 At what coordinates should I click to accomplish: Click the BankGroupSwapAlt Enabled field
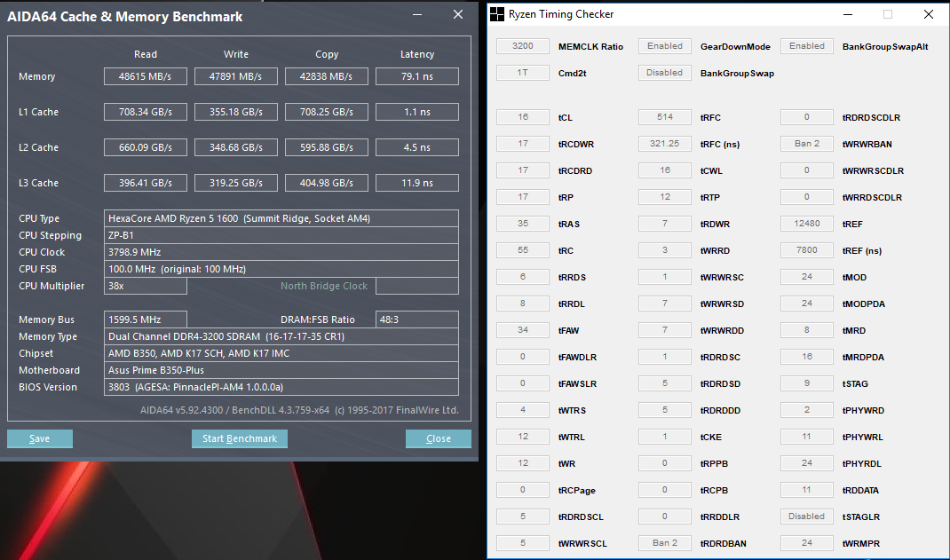[x=807, y=46]
